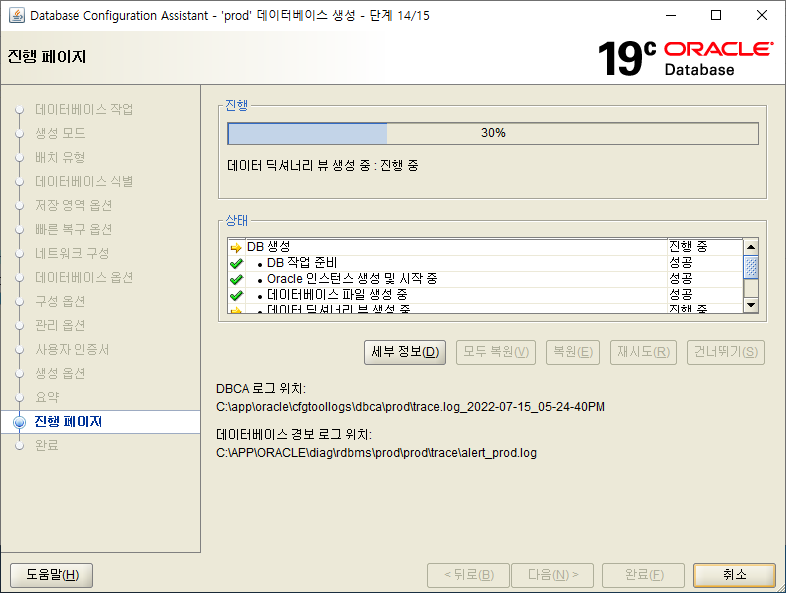Viewport: 786px width, 593px height.
Task: Click the 다음(N) > next button
Action: [x=553, y=574]
